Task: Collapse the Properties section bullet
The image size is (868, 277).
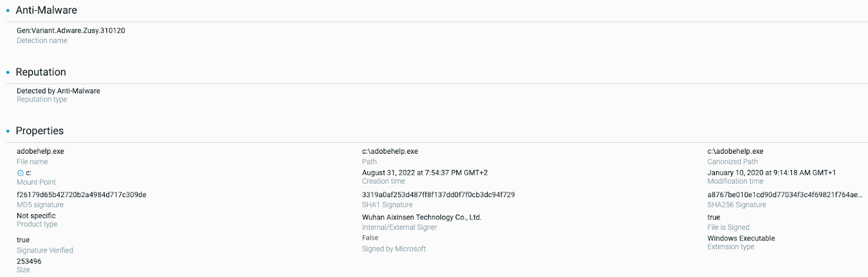Action: coord(8,131)
